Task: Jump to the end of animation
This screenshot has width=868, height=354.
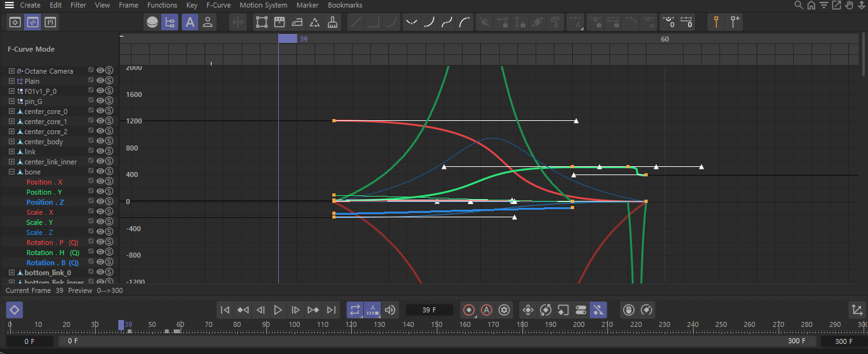Action: point(331,310)
